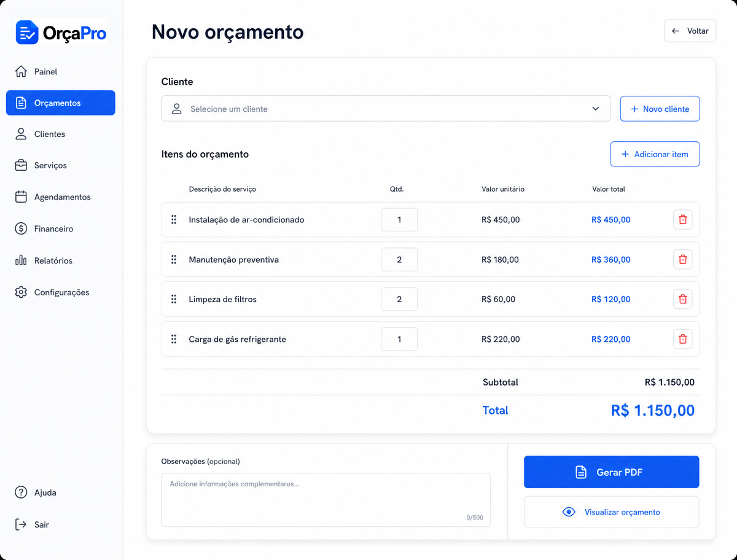The height and width of the screenshot is (560, 737).
Task: Click the document icon in Gerar PDF
Action: 581,472
